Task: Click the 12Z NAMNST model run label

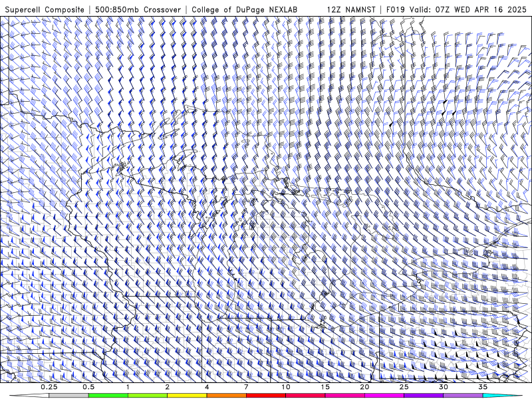Action: (x=351, y=9)
